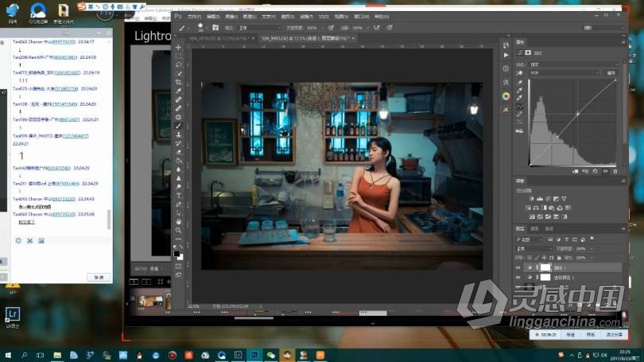Select the Lasso tool

178,64
